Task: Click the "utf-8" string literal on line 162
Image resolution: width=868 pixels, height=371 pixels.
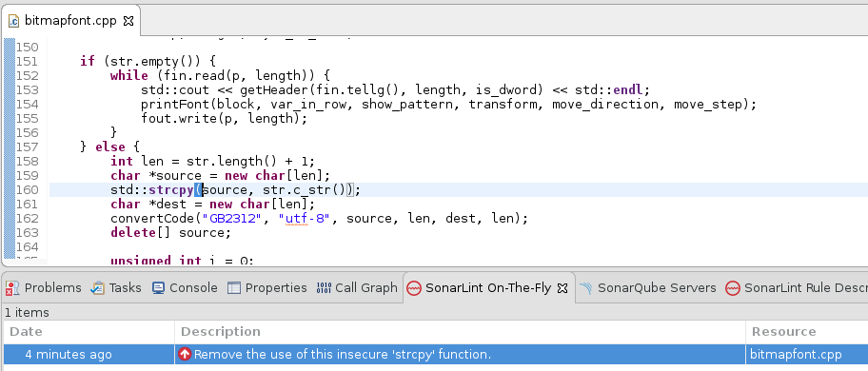Action: (305, 219)
